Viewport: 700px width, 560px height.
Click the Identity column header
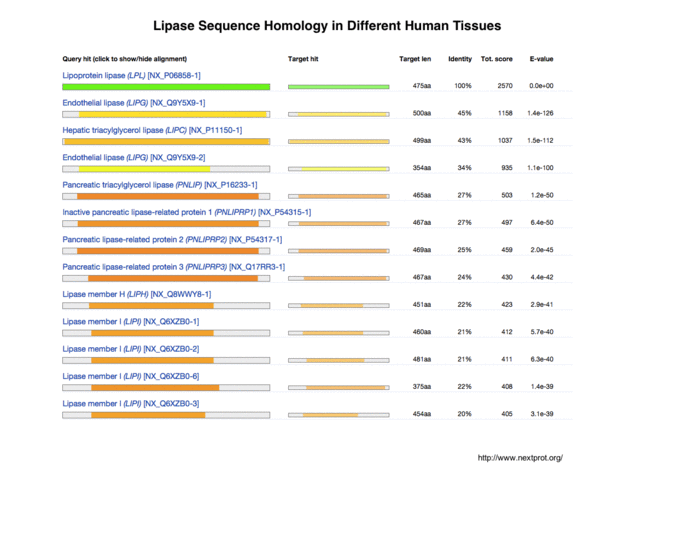[460, 59]
